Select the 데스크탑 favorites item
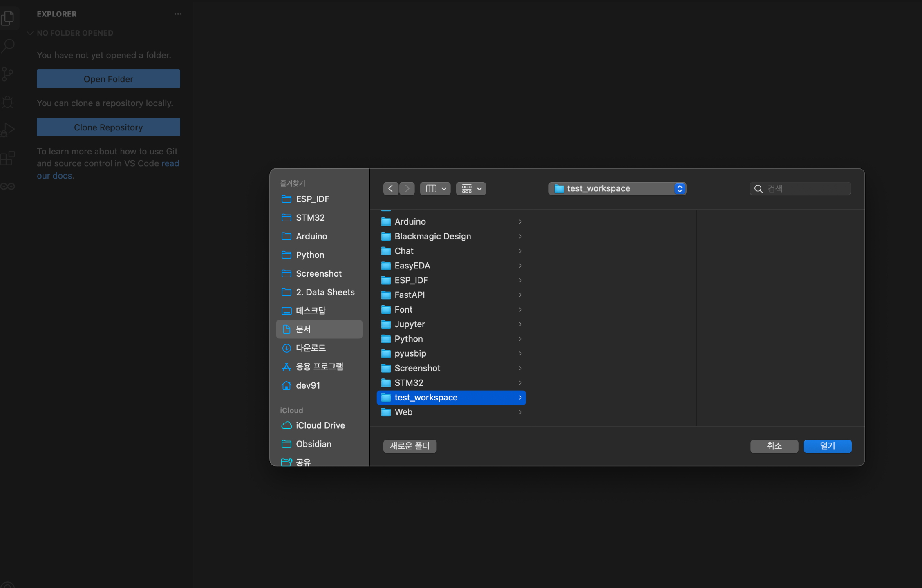The image size is (922, 588). coord(311,311)
